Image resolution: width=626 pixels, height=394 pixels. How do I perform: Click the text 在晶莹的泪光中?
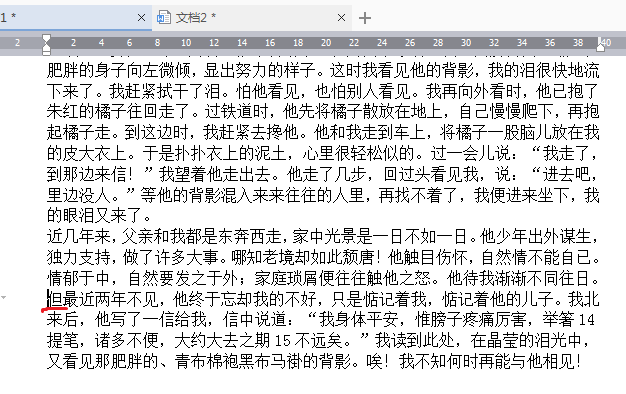click(x=526, y=340)
